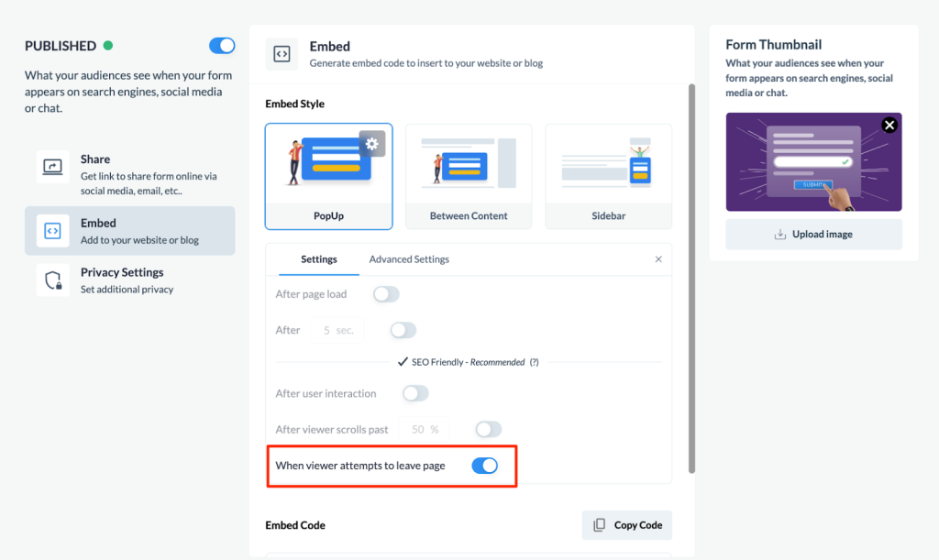Disable When viewer attempts to leave page
This screenshot has height=560, width=939.
(484, 466)
